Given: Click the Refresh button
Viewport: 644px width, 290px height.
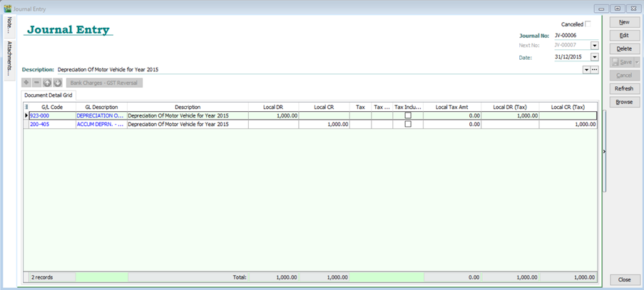Looking at the screenshot, I should [x=624, y=88].
